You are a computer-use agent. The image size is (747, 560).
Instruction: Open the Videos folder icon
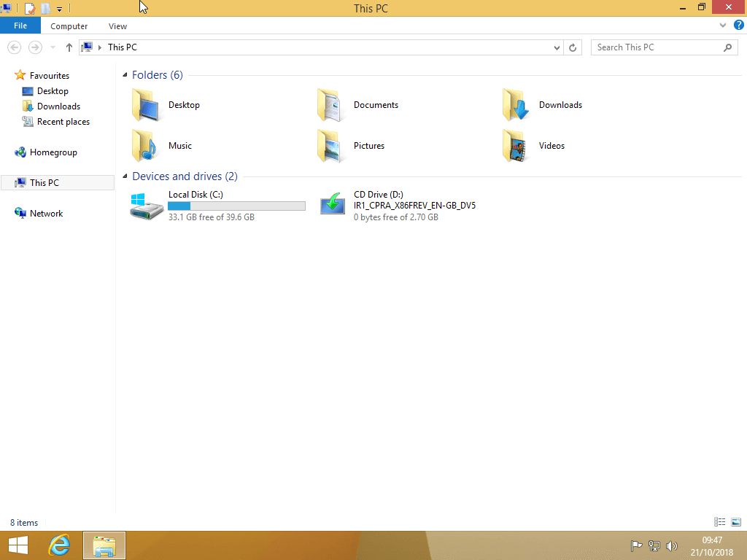click(515, 146)
